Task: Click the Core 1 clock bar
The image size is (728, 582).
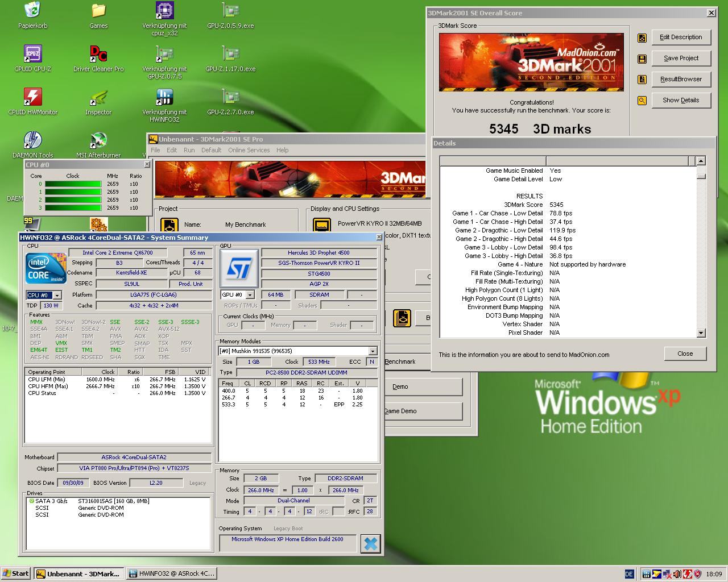Action: tap(73, 192)
